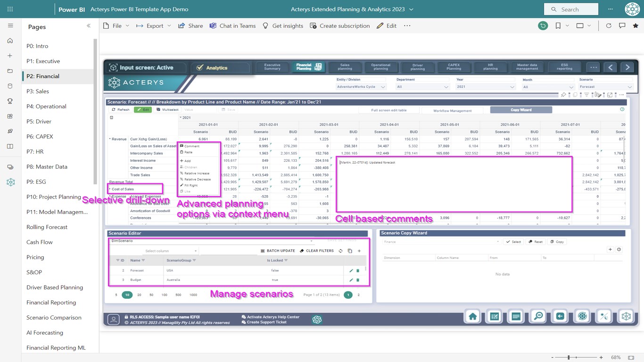Click the Chat in Teams button
This screenshot has width=644, height=362.
[232, 26]
